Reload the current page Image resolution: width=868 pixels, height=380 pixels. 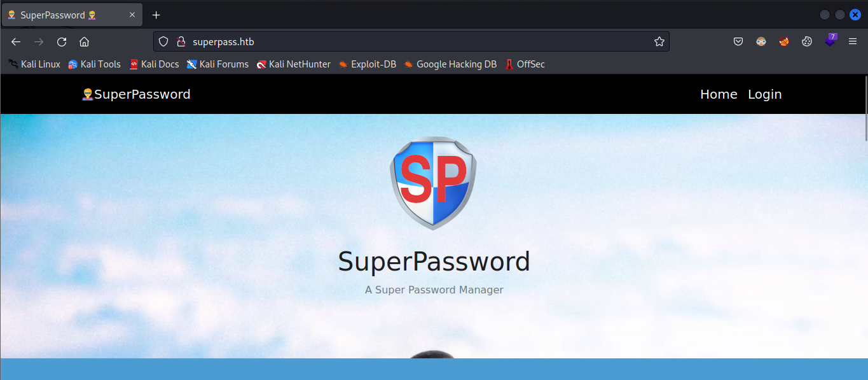62,42
